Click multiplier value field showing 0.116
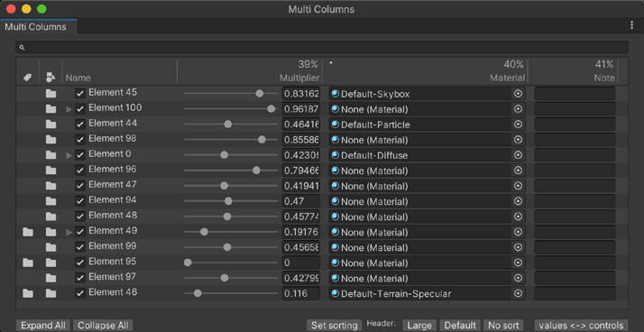The width and height of the screenshot is (644, 332). (300, 293)
